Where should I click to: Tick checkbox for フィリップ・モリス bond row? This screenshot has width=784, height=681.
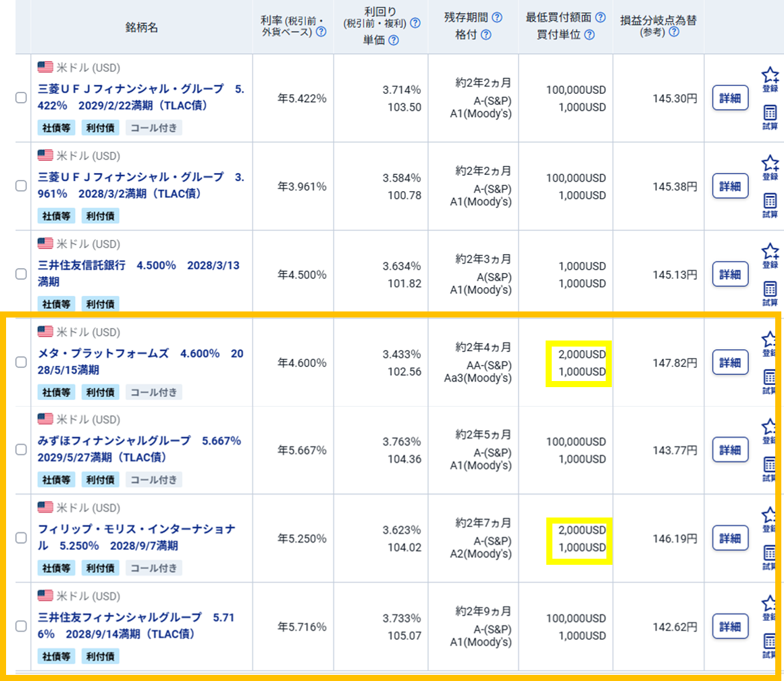click(x=21, y=538)
